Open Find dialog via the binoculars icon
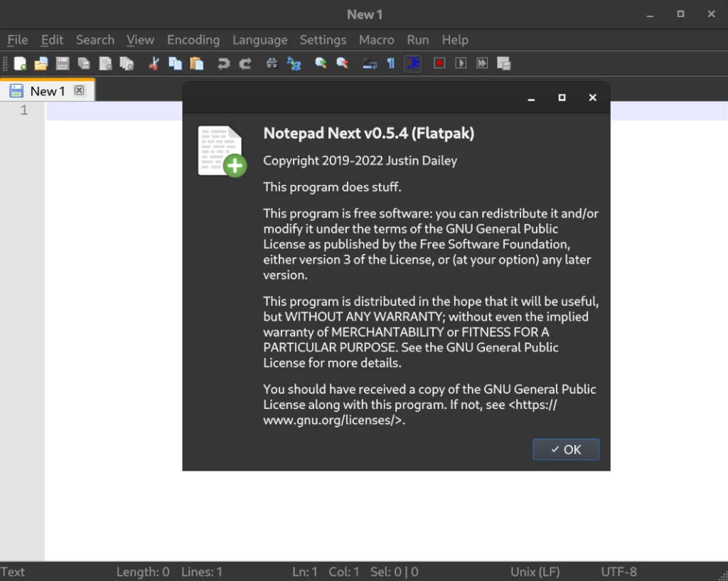 click(272, 63)
